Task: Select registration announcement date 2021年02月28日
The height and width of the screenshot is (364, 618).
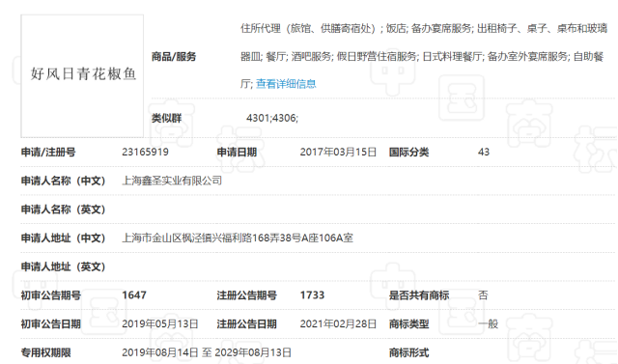Action: (338, 323)
